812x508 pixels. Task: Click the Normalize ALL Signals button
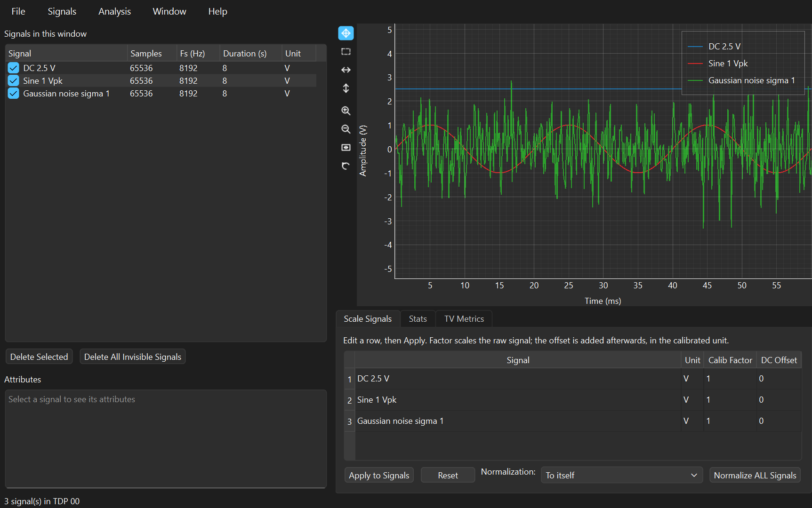point(755,476)
